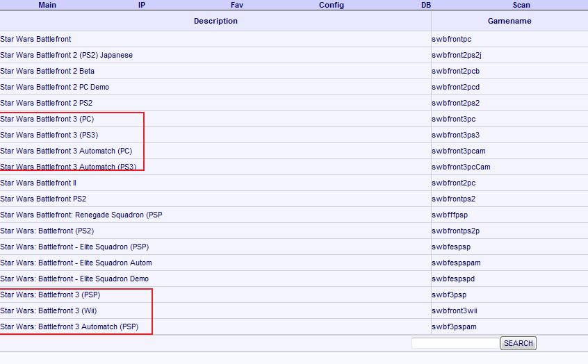Pick 'Star Wars Battlefront 2 PC Demo'

tap(55, 87)
